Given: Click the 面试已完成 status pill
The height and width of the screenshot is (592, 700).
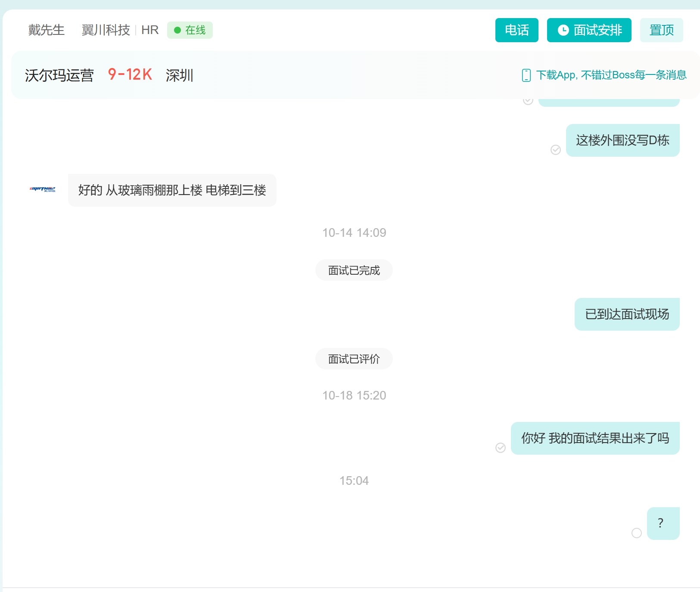Looking at the screenshot, I should pos(354,270).
